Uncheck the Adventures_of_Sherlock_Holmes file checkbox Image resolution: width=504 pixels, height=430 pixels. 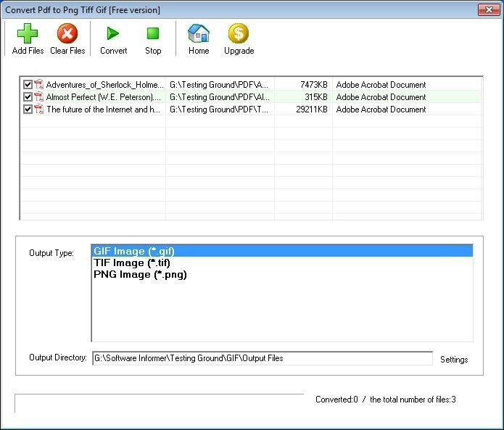click(x=28, y=85)
